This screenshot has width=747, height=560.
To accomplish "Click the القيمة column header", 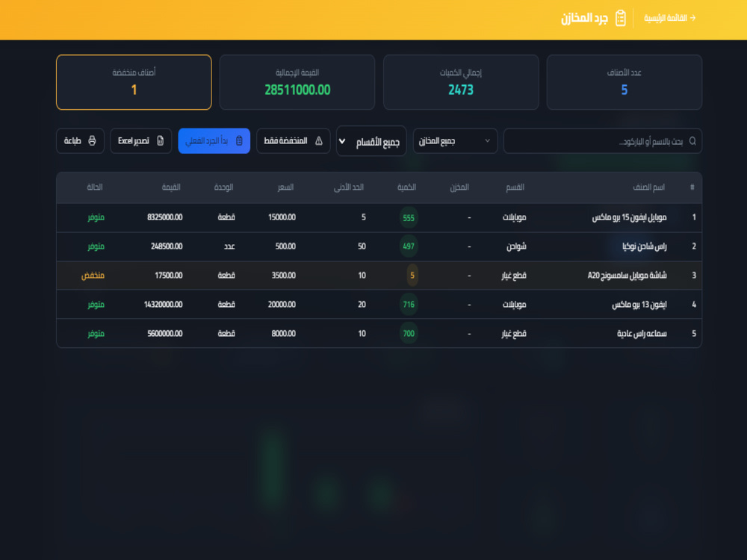I will 171,187.
